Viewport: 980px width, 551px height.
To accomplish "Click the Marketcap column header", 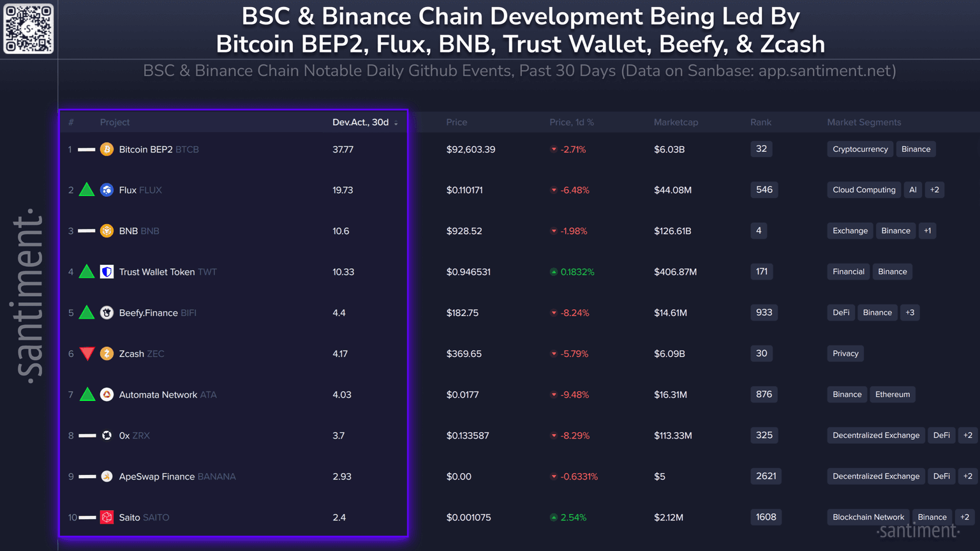I will 676,123.
